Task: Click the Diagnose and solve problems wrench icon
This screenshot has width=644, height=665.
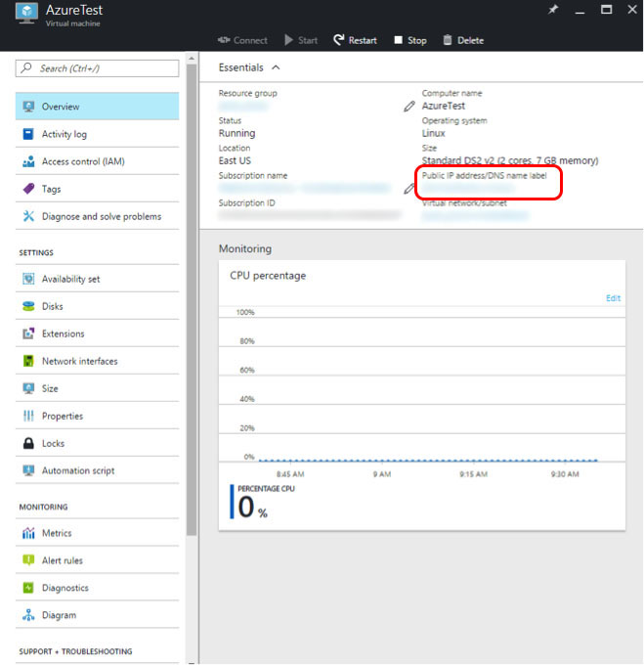Action: [x=28, y=216]
